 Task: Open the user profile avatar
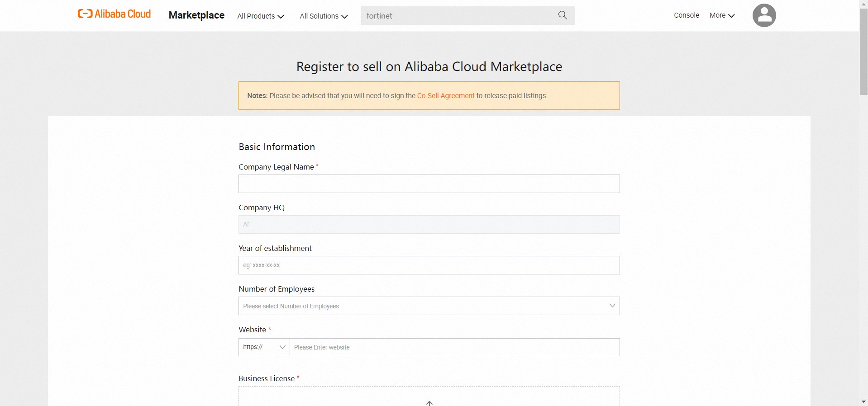coord(764,15)
